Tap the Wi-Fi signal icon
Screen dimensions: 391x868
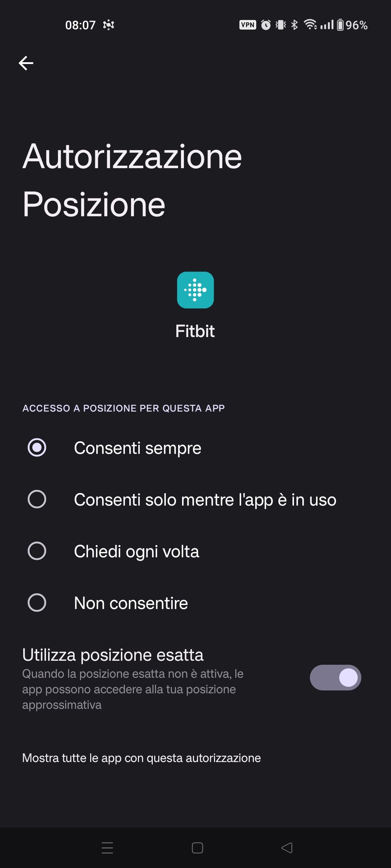(x=310, y=25)
